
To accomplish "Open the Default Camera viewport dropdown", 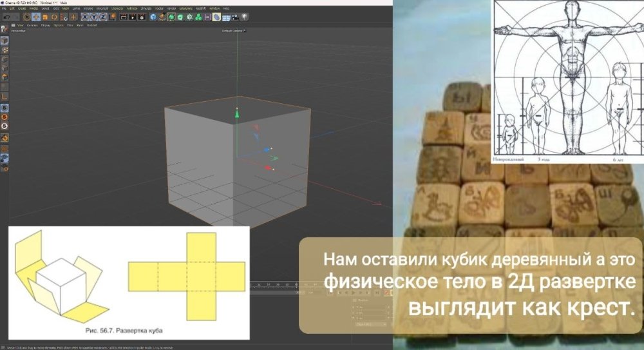I will (234, 31).
